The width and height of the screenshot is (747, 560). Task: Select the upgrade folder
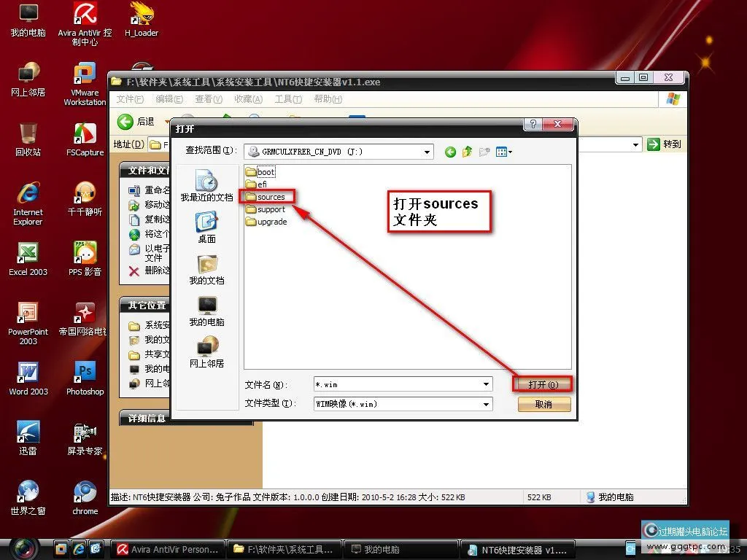[x=271, y=222]
